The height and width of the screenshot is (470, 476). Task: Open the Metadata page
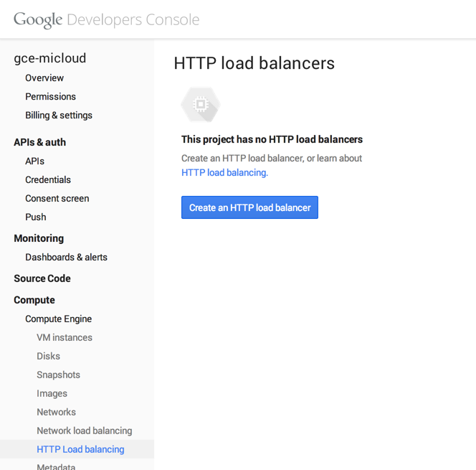[56, 466]
